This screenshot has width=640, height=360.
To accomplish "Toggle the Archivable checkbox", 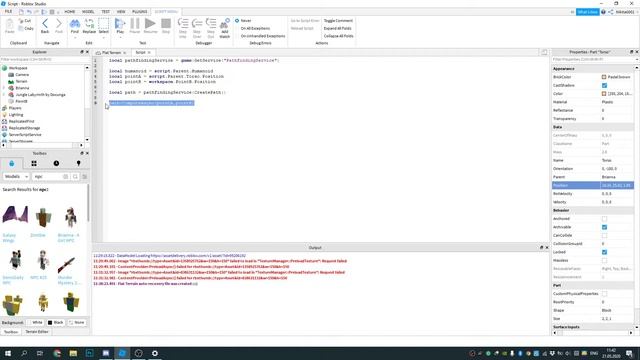I will tap(604, 227).
